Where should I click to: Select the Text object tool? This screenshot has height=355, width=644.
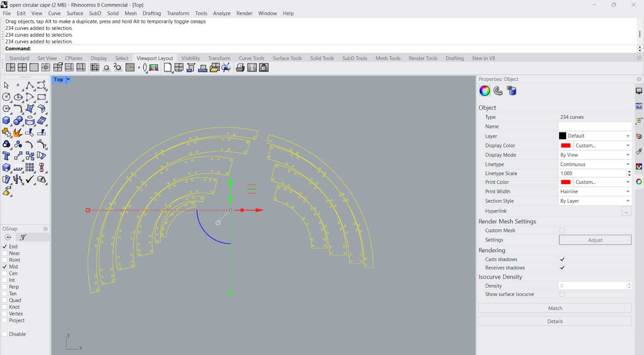tap(6, 156)
